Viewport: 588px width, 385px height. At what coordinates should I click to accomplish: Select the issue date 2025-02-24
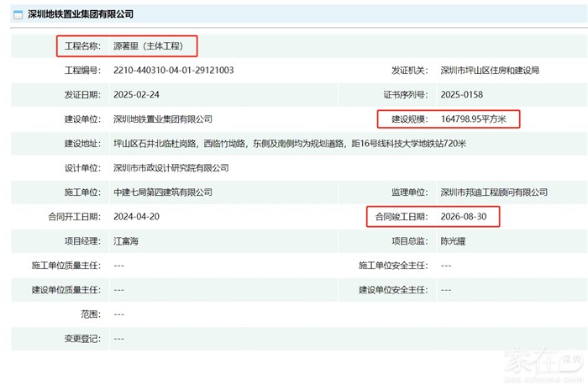pos(138,94)
